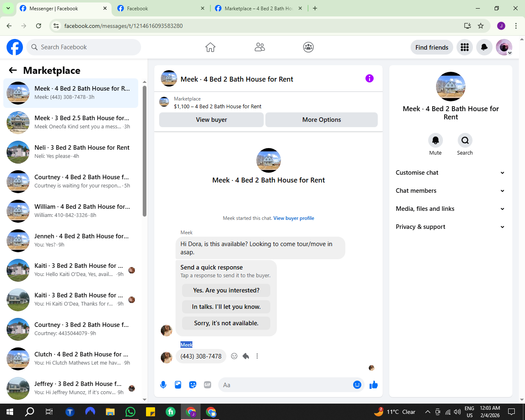
Task: Open File Explorer from taskbar
Action: coord(110,412)
